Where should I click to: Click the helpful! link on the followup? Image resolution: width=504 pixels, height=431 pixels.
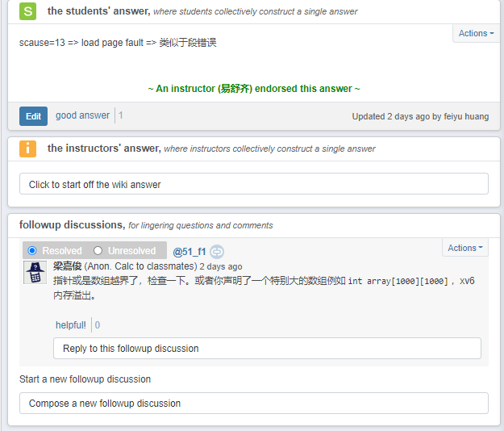click(71, 325)
